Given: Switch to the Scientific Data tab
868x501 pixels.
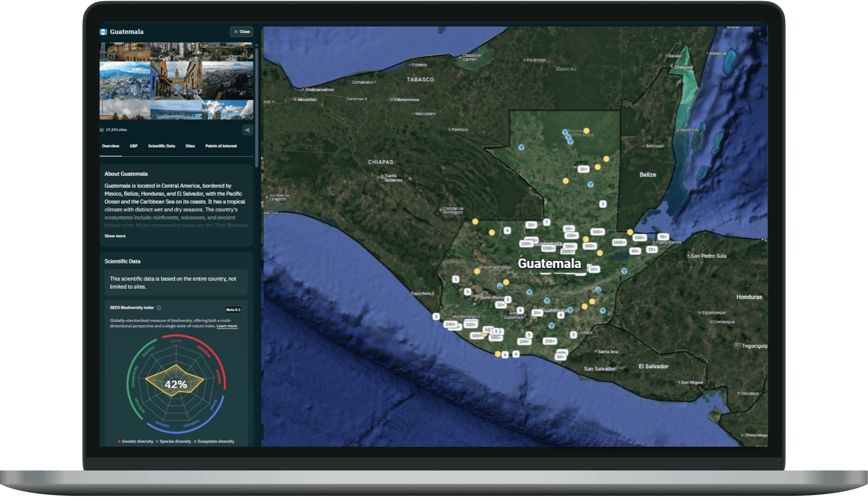Looking at the screenshot, I should [x=161, y=146].
